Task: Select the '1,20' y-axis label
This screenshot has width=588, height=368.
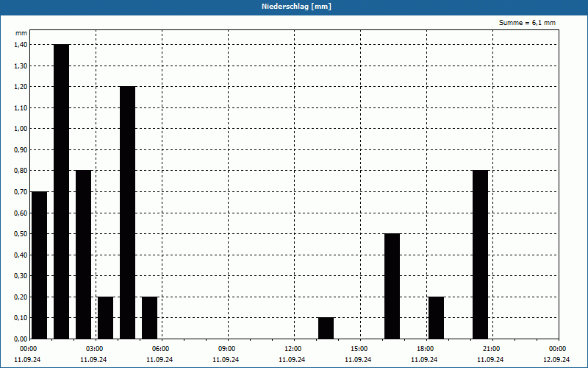Action: click(21, 87)
